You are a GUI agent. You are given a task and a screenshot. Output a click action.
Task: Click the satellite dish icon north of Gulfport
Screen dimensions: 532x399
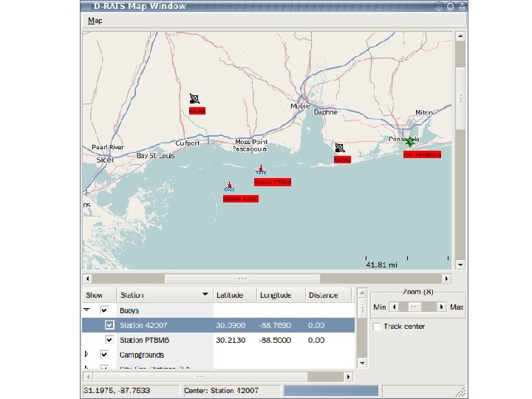pos(195,99)
